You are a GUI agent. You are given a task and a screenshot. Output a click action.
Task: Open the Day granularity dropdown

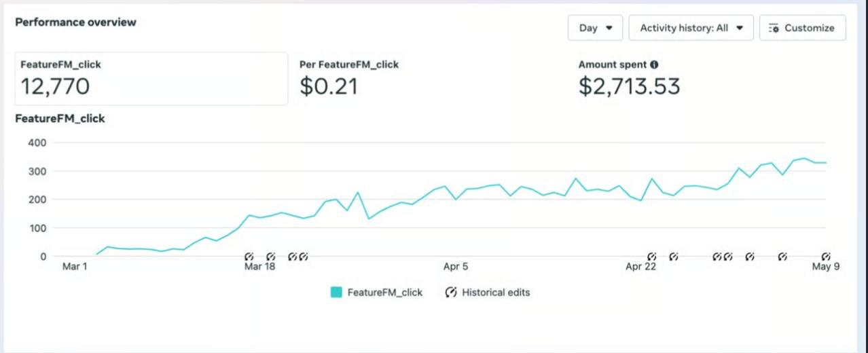point(596,29)
